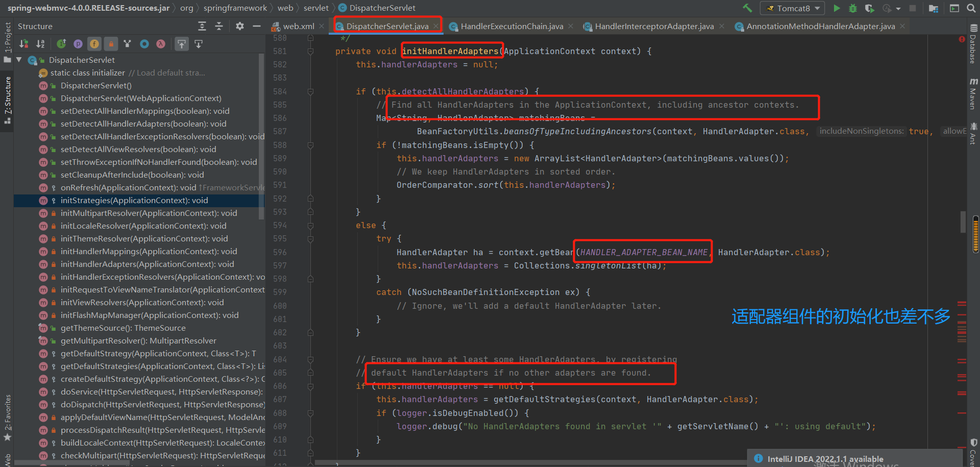Toggle Show Properties filter

coord(78,44)
